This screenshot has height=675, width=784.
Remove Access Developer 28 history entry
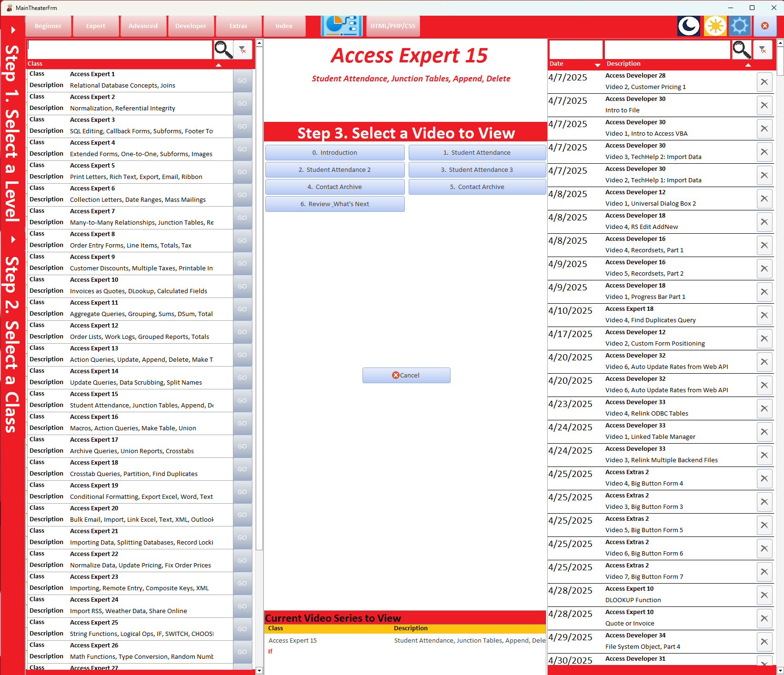pos(764,82)
